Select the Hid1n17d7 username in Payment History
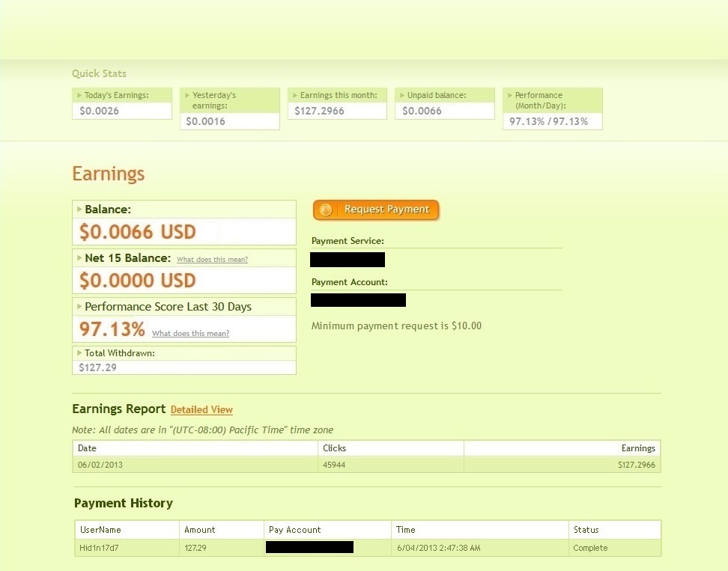 [99, 549]
